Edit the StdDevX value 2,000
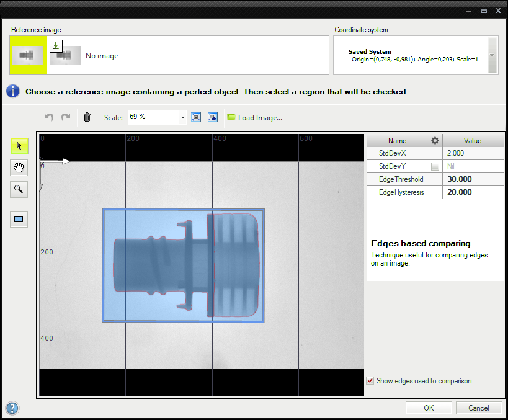 [x=473, y=153]
